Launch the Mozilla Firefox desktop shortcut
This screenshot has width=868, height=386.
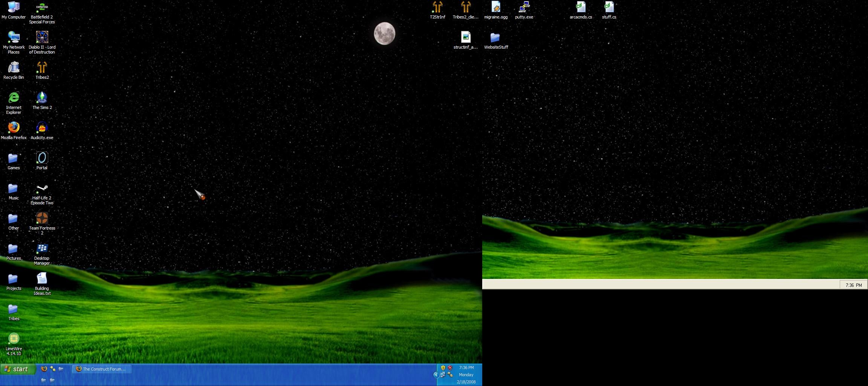(x=14, y=131)
